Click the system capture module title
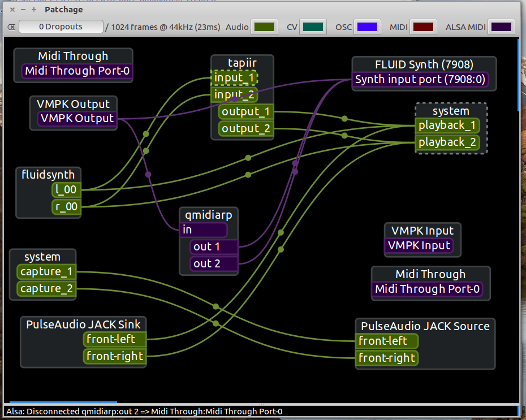The height and width of the screenshot is (420, 526). coord(42,257)
